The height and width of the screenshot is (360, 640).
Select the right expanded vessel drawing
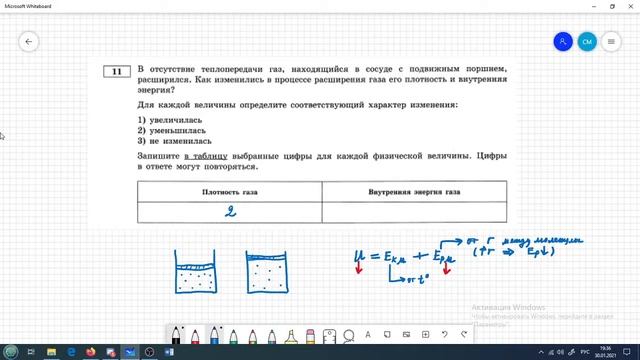[267, 272]
